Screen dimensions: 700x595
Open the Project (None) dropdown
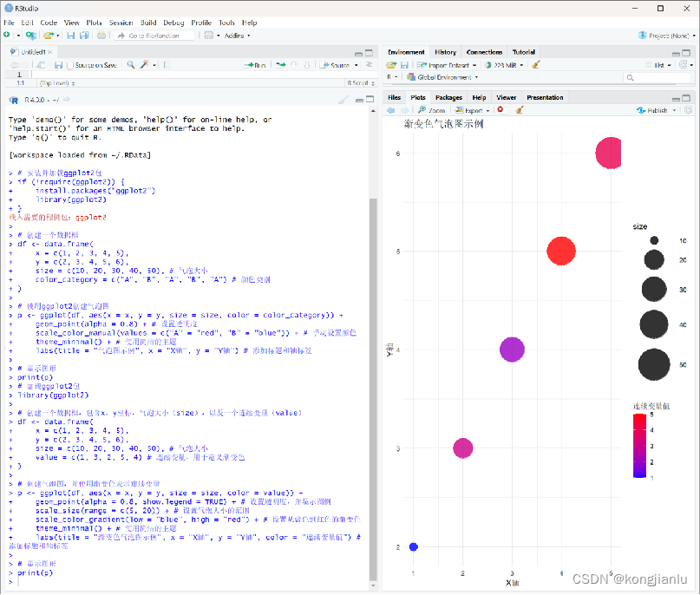[666, 36]
